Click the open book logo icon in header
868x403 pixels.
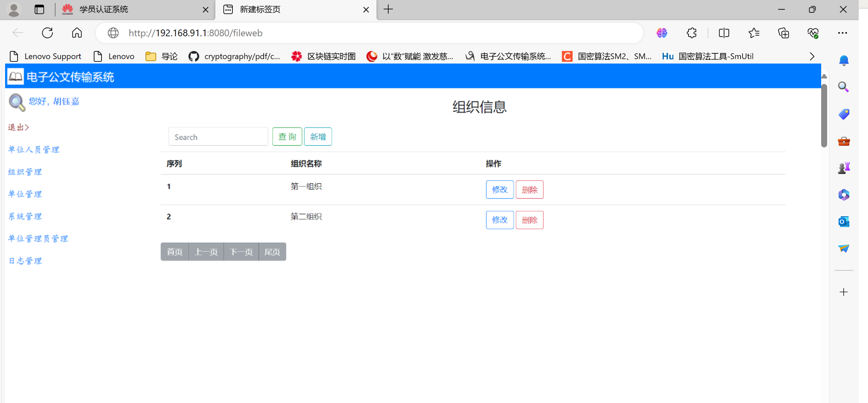pyautogui.click(x=15, y=77)
